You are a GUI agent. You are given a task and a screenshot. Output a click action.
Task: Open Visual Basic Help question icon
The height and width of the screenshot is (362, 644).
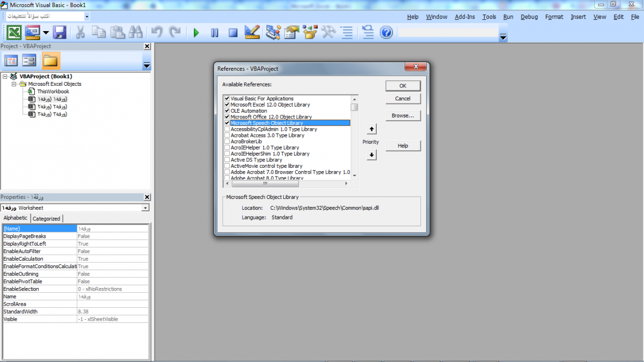click(x=386, y=33)
